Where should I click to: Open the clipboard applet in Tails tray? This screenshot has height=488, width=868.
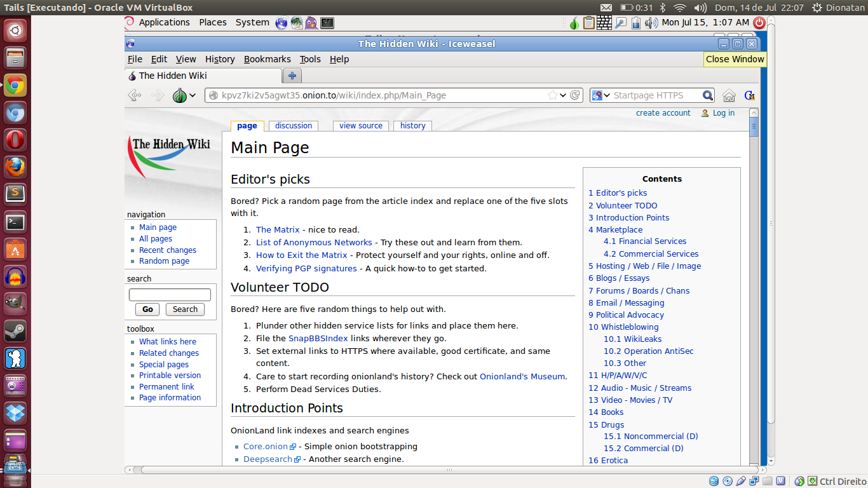tap(589, 23)
